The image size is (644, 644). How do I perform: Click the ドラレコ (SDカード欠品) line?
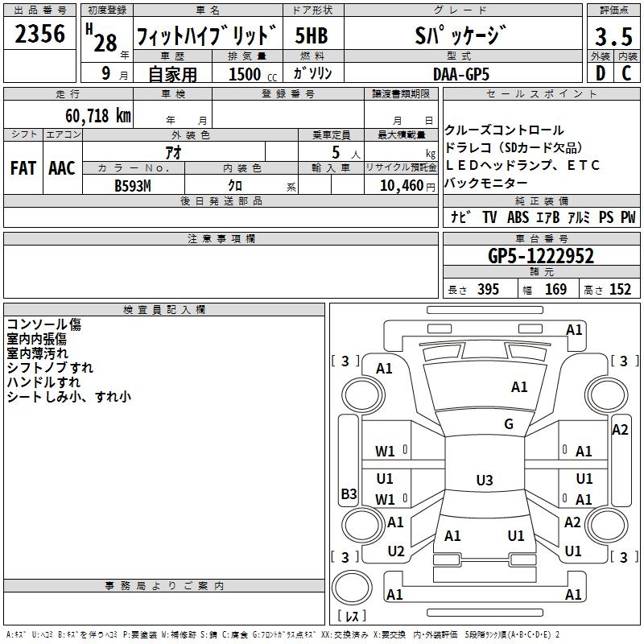point(514,148)
